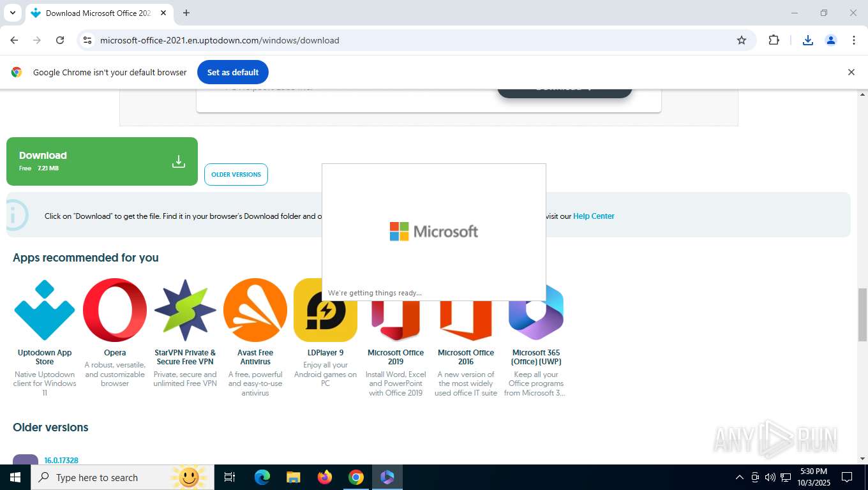
Task: Open version 16.0.17328 link
Action: pos(61,460)
